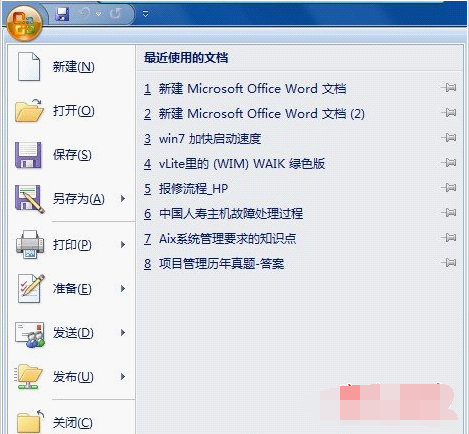Viewport: 469px width, 434px height.
Task: Click the open folder icon for 打开
Action: [x=29, y=110]
